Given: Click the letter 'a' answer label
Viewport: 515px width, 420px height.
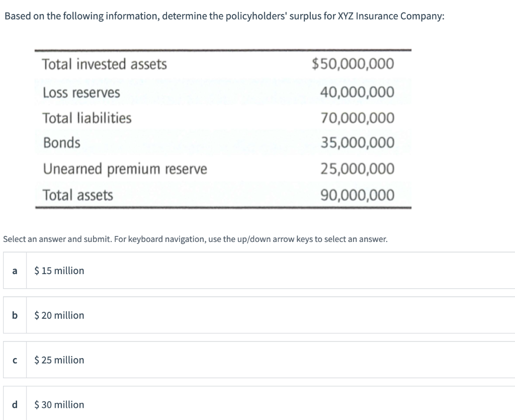Looking at the screenshot, I should tap(15, 271).
